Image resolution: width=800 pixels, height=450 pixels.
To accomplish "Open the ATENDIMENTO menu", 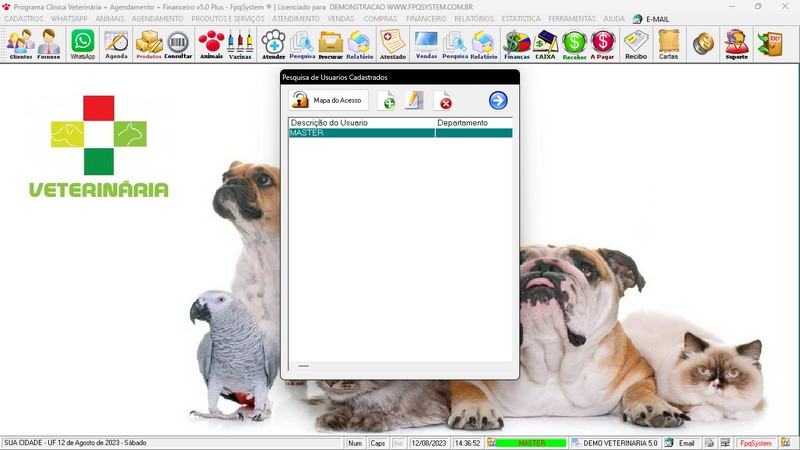I will [295, 19].
